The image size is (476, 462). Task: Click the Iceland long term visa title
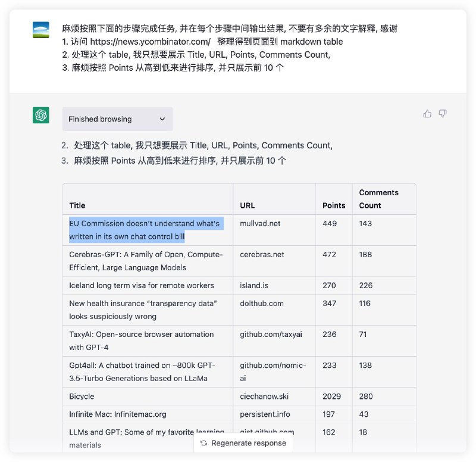click(142, 286)
